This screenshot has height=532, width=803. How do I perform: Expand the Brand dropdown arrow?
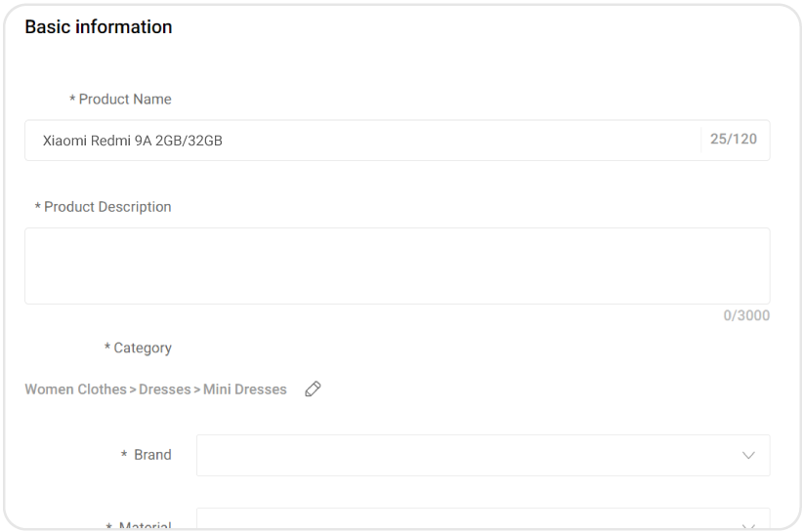coord(748,455)
